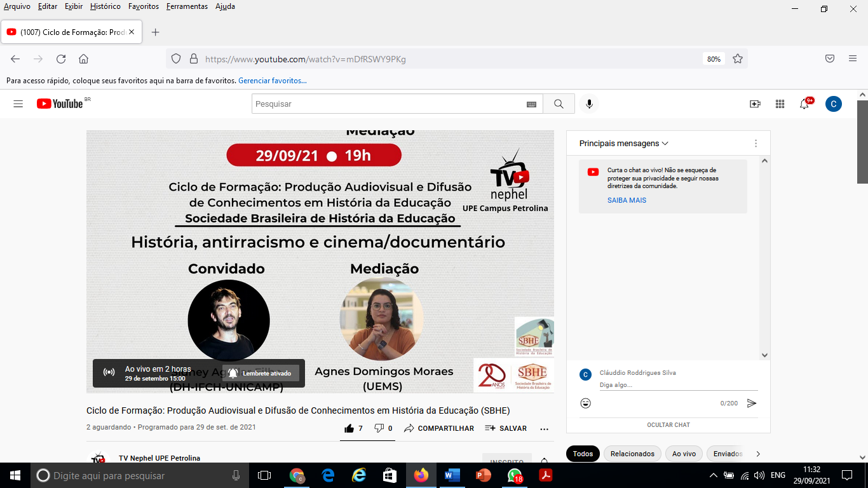Open the Create video camera icon
The height and width of the screenshot is (488, 868).
(x=755, y=104)
